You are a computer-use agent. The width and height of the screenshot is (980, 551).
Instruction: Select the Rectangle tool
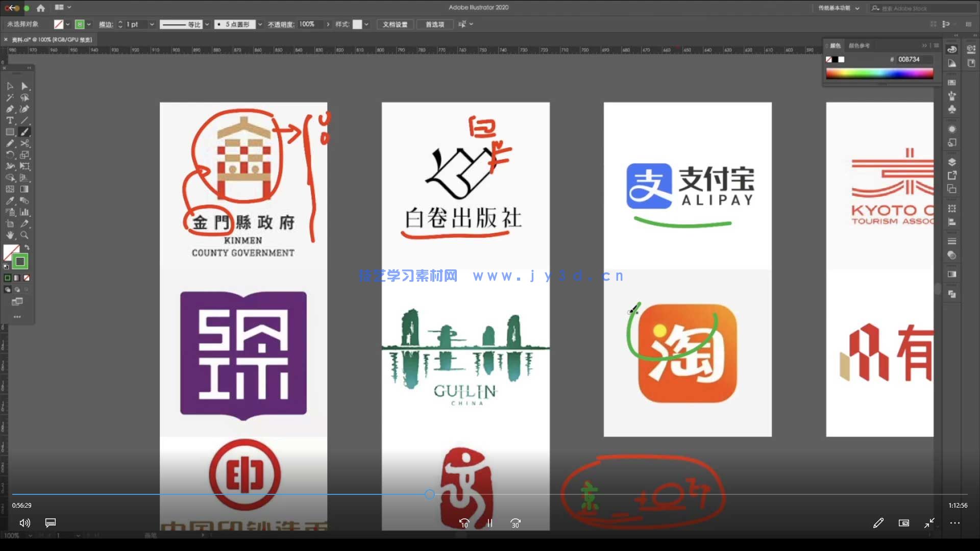click(x=10, y=132)
